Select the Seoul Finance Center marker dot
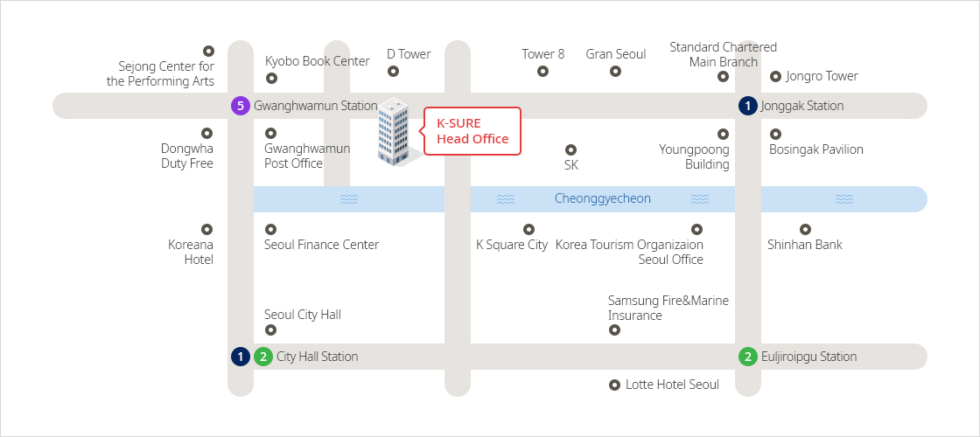 pyautogui.click(x=270, y=229)
